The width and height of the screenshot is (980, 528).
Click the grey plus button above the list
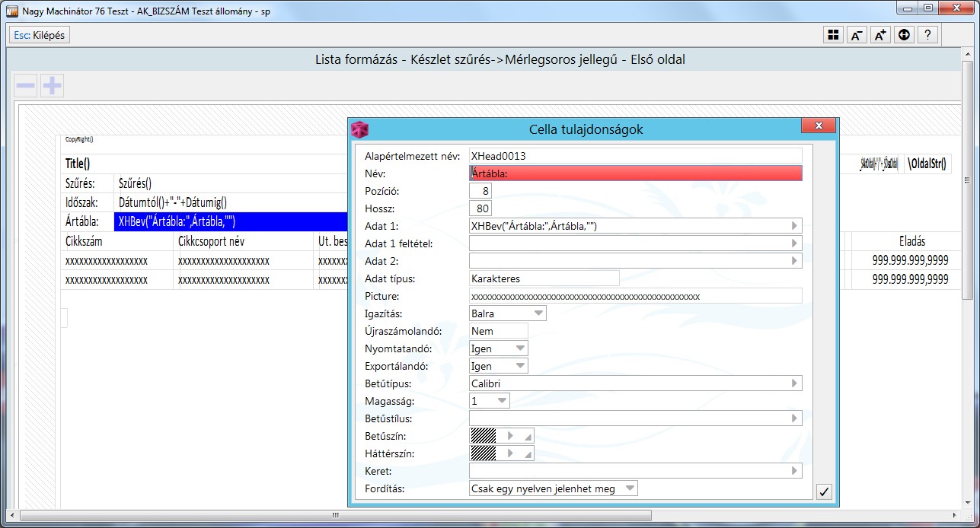(52, 86)
